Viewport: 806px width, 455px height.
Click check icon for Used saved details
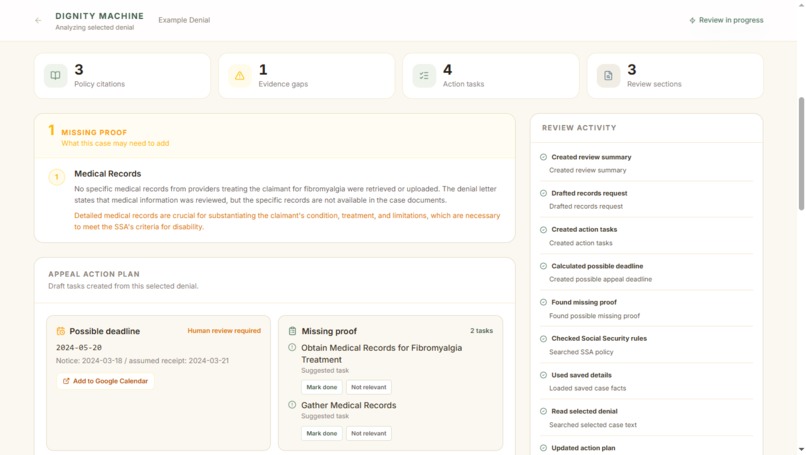tap(543, 375)
